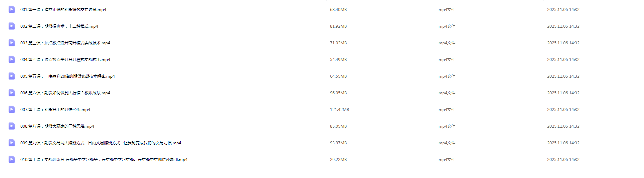
Task: Click the 29.22MB size cell
Action: [x=338, y=160]
